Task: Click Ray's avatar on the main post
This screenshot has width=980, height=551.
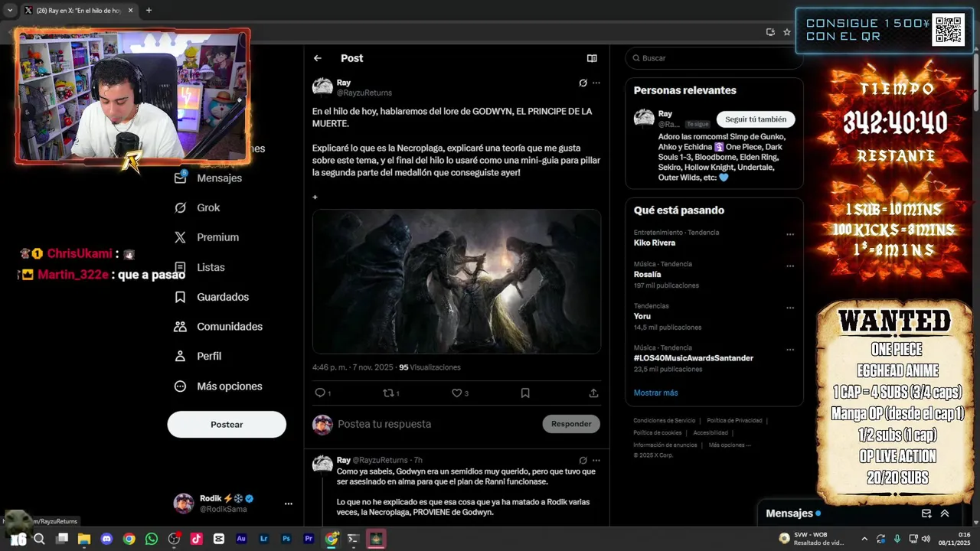Action: [x=322, y=87]
